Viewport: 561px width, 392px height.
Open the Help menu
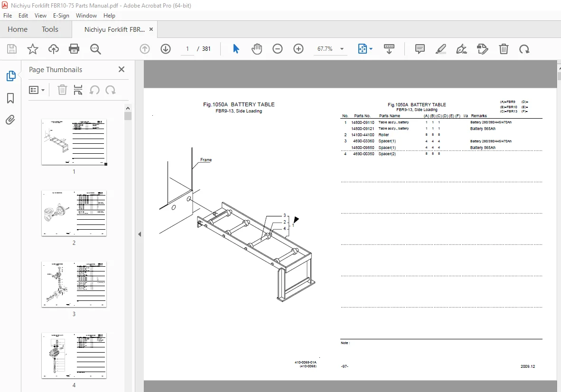point(109,16)
